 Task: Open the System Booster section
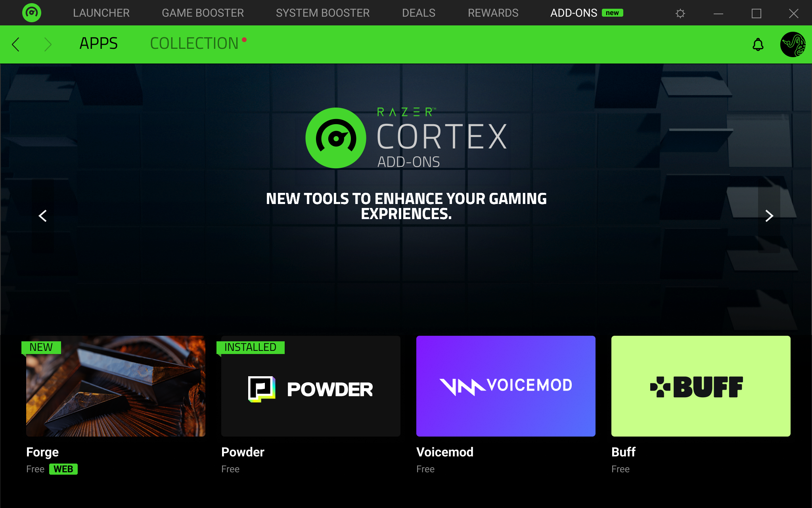point(324,12)
